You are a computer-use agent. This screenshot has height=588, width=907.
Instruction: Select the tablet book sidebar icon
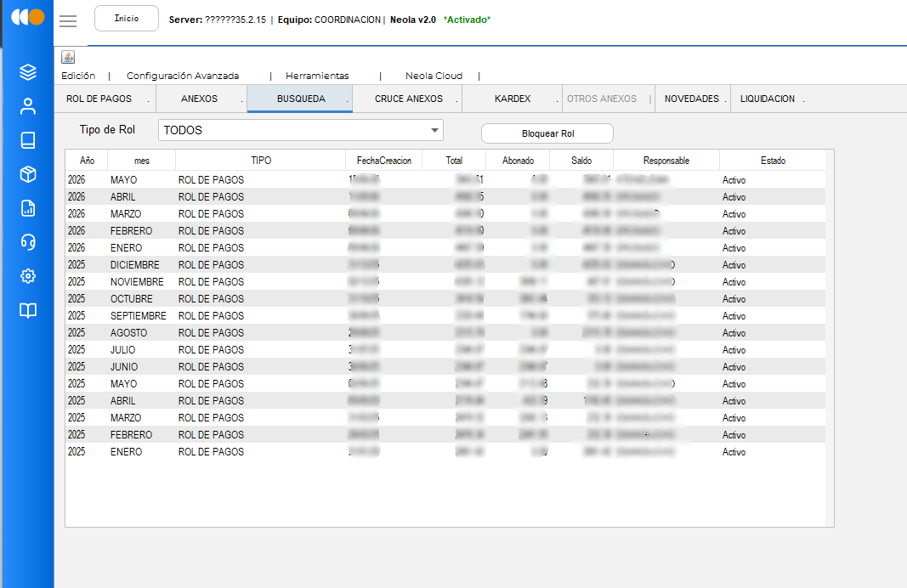click(x=28, y=140)
